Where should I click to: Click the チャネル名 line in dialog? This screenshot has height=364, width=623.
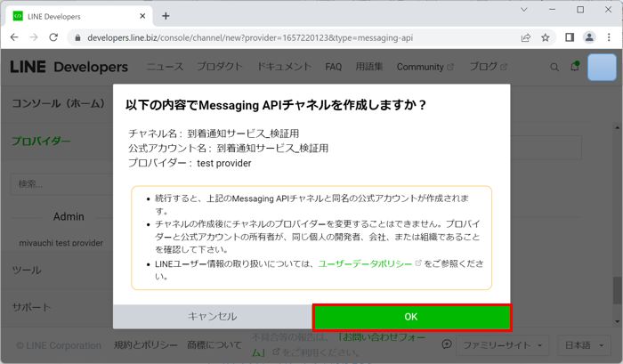[214, 133]
